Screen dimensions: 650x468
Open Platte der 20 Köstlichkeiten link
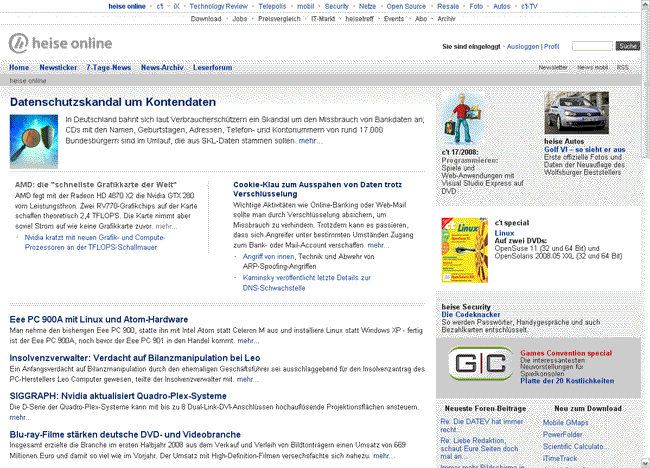pyautogui.click(x=567, y=381)
